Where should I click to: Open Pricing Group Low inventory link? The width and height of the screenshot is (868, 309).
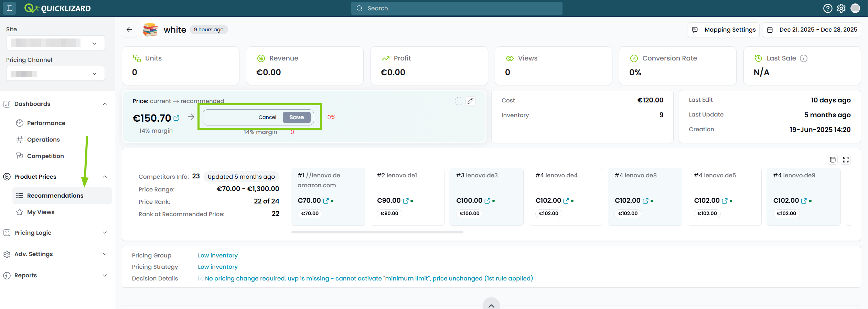pos(218,255)
